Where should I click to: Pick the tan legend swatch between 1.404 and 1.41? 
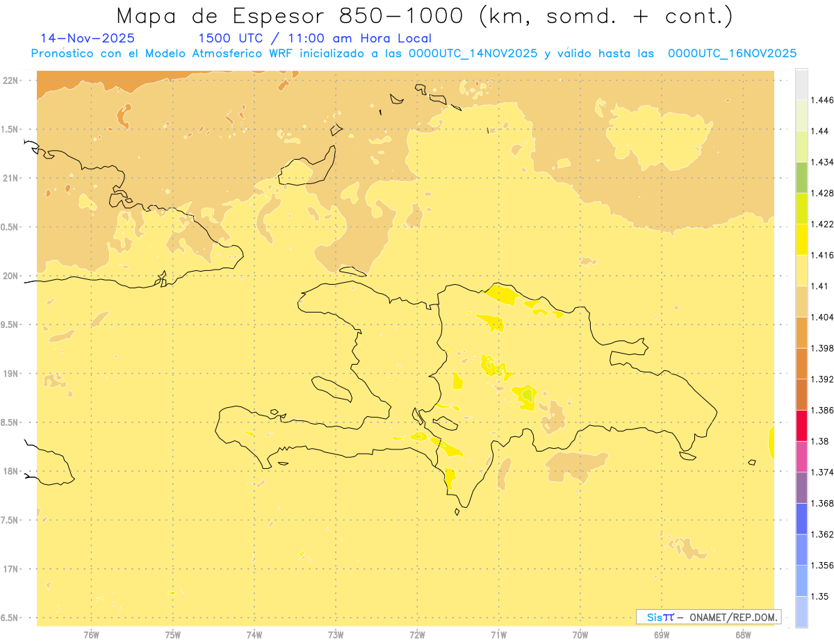pos(801,302)
